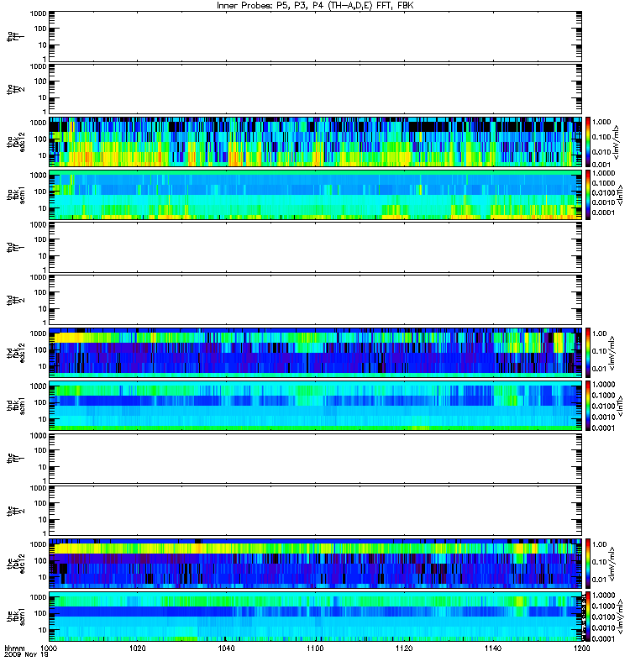Click the 'the fff 1' y-axis title
Image resolution: width=630 pixels, height=672 pixels.
click(x=15, y=458)
